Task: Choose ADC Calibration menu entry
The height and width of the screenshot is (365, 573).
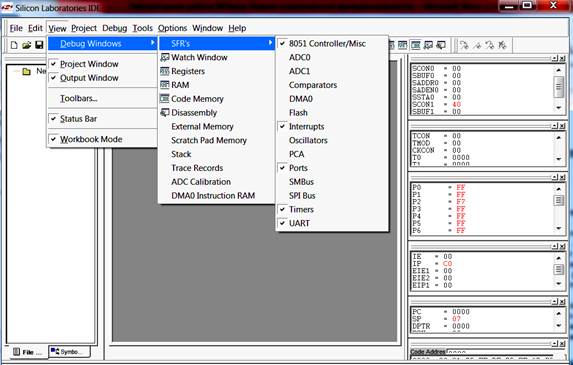Action: point(217,182)
